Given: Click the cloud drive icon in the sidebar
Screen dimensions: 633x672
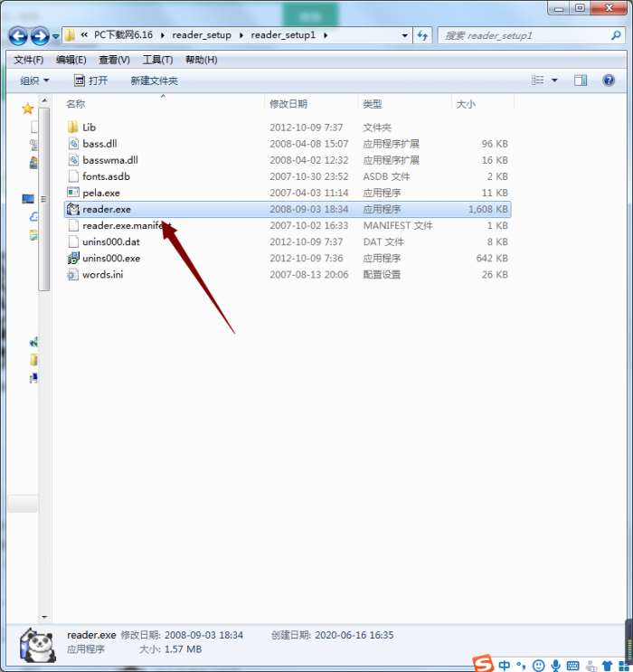Looking at the screenshot, I should point(33,217).
